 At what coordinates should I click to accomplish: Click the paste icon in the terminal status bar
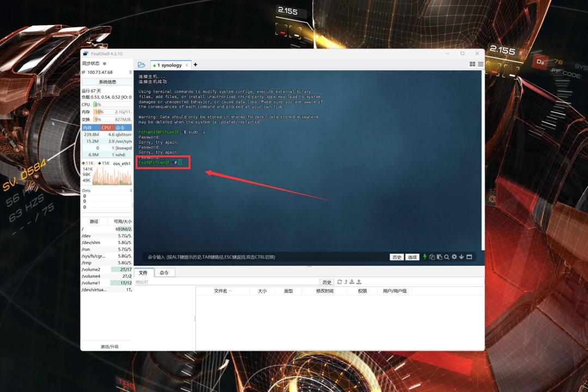pyautogui.click(x=440, y=257)
